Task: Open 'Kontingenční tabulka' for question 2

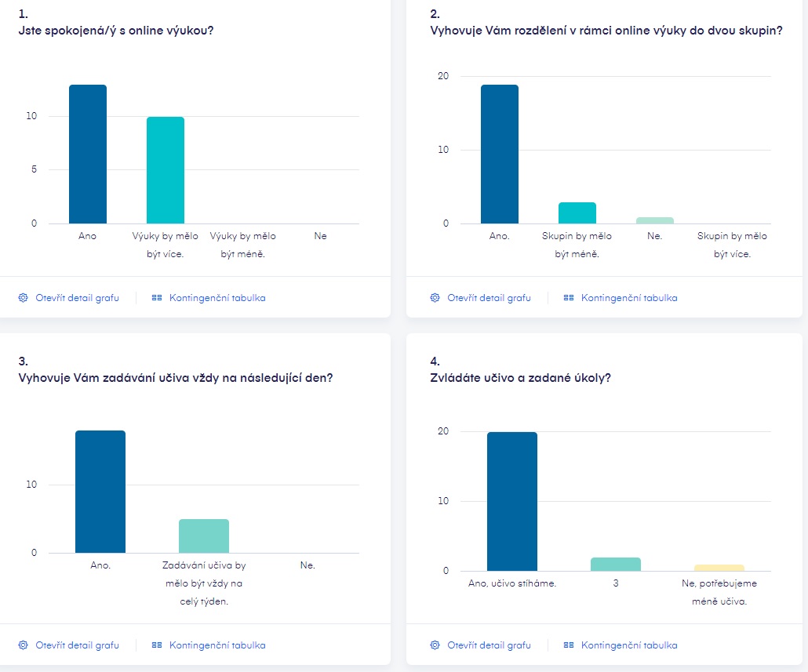Action: (x=629, y=298)
